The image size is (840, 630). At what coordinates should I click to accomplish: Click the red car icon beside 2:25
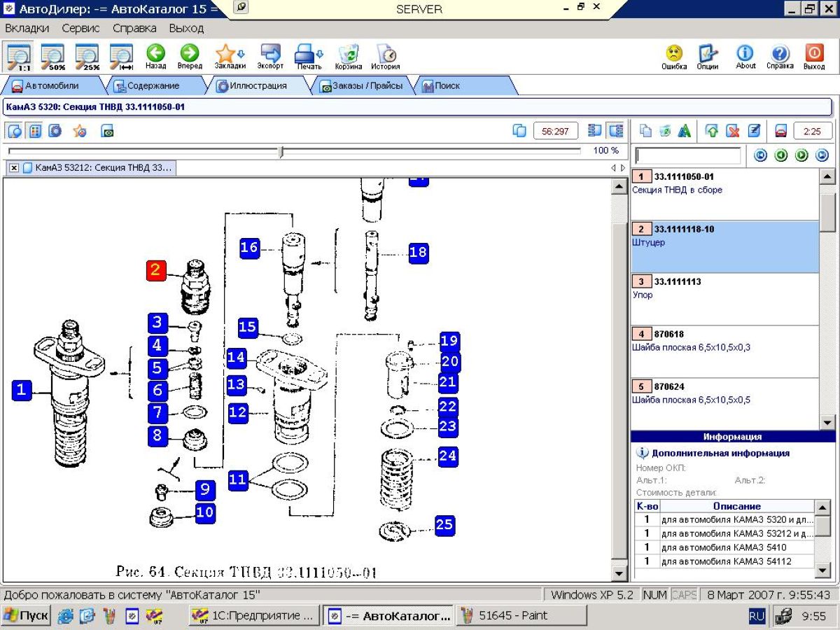780,131
